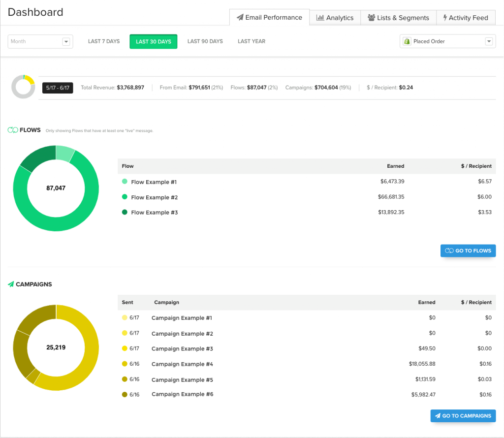Open Campaign Example #6
Viewport: 504px width, 438px height.
point(182,394)
